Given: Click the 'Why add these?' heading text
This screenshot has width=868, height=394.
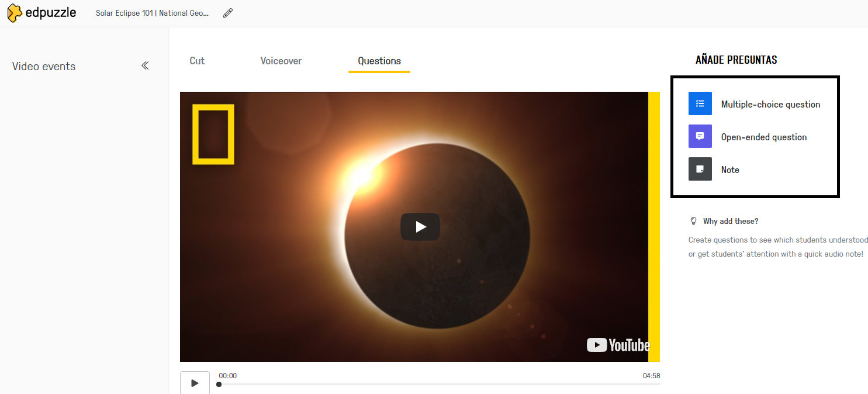Looking at the screenshot, I should [731, 222].
